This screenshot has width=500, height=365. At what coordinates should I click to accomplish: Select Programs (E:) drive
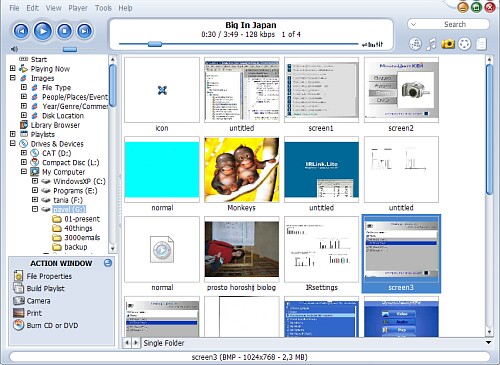(x=75, y=191)
